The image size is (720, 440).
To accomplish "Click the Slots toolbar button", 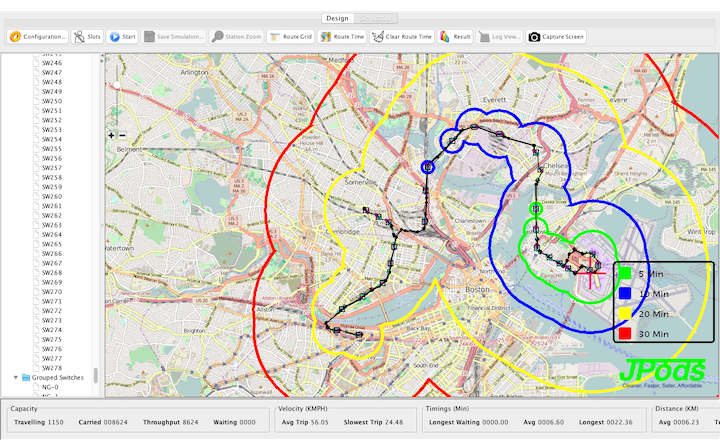I will pos(88,37).
